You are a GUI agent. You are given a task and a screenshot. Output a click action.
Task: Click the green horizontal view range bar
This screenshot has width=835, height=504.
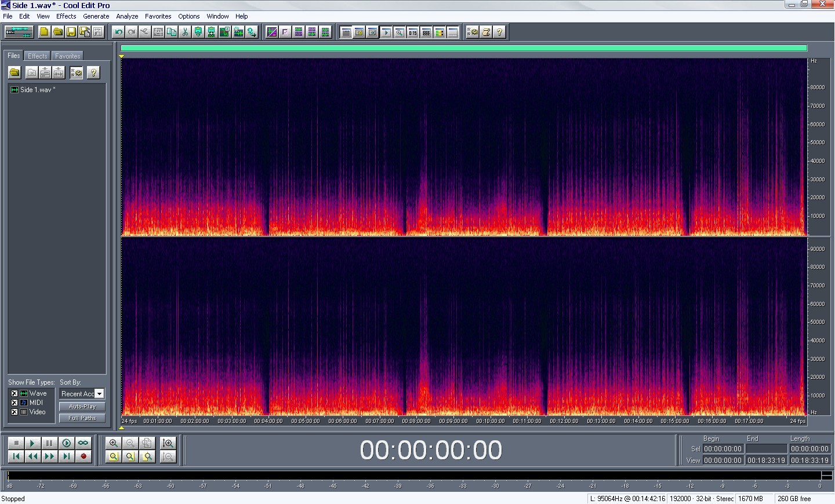(464, 49)
